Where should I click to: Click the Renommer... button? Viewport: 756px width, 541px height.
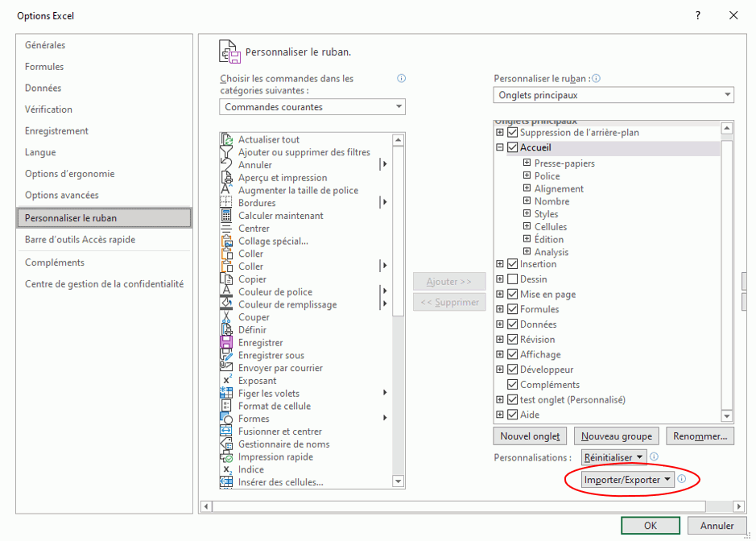[x=700, y=436]
